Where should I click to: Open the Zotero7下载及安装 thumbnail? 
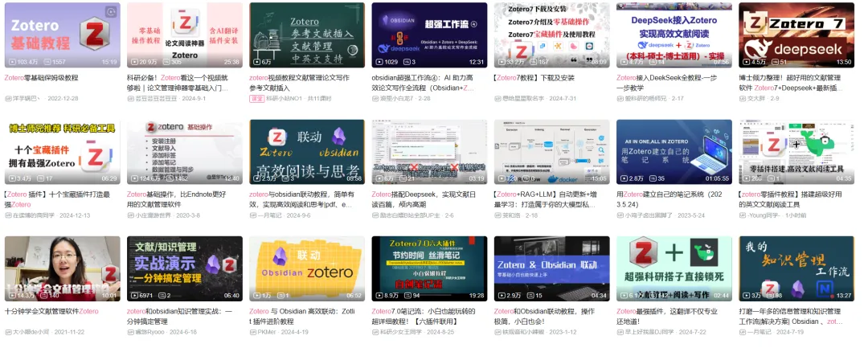pyautogui.click(x=552, y=35)
